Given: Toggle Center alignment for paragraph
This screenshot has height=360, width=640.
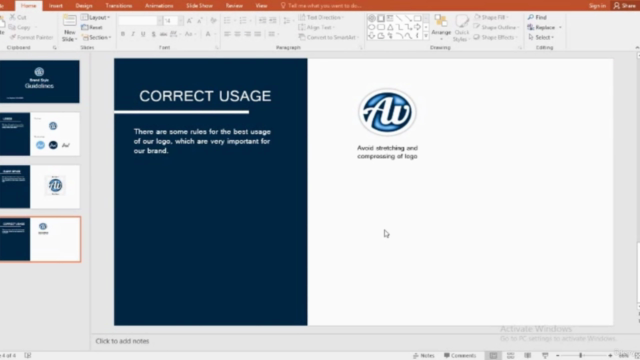Looking at the screenshot, I should click(x=238, y=34).
